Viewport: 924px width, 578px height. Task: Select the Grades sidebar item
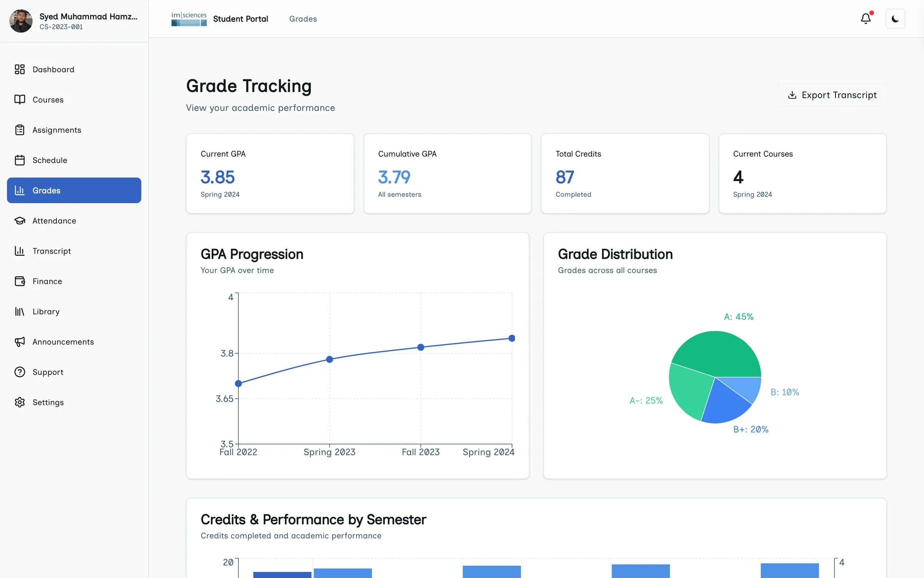click(74, 190)
